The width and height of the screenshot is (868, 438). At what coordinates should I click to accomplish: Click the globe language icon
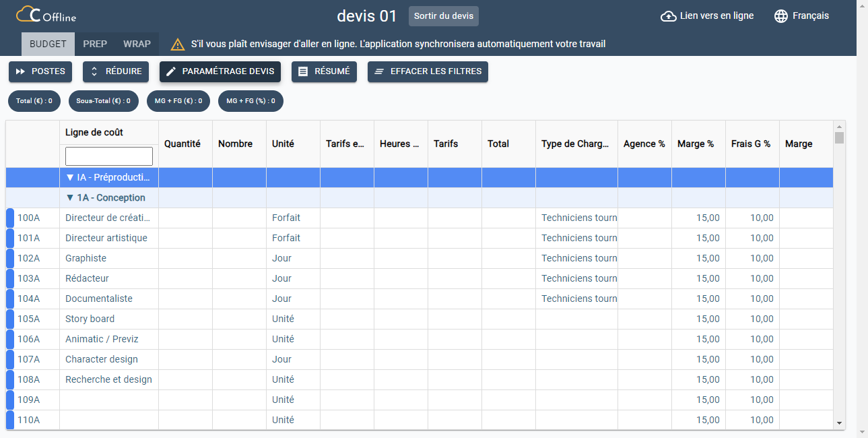pos(781,16)
